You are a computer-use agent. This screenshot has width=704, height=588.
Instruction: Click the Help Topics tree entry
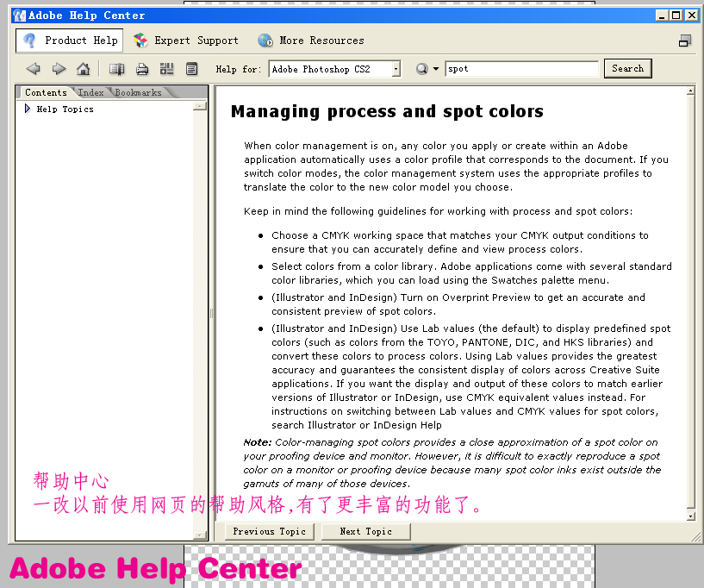[x=65, y=109]
